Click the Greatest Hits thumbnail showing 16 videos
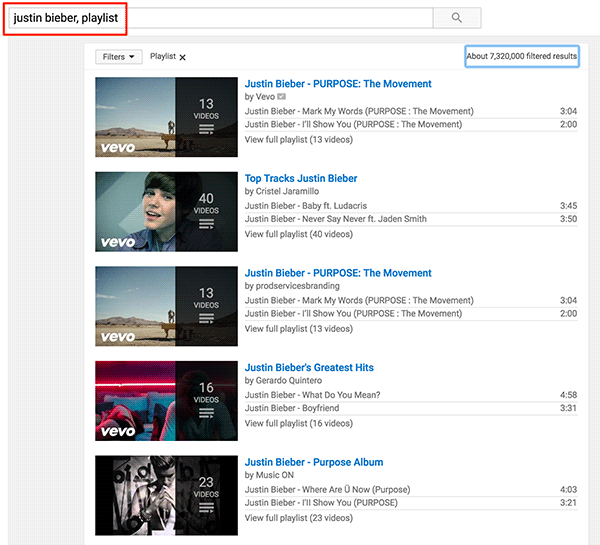This screenshot has width=600, height=545. point(166,401)
